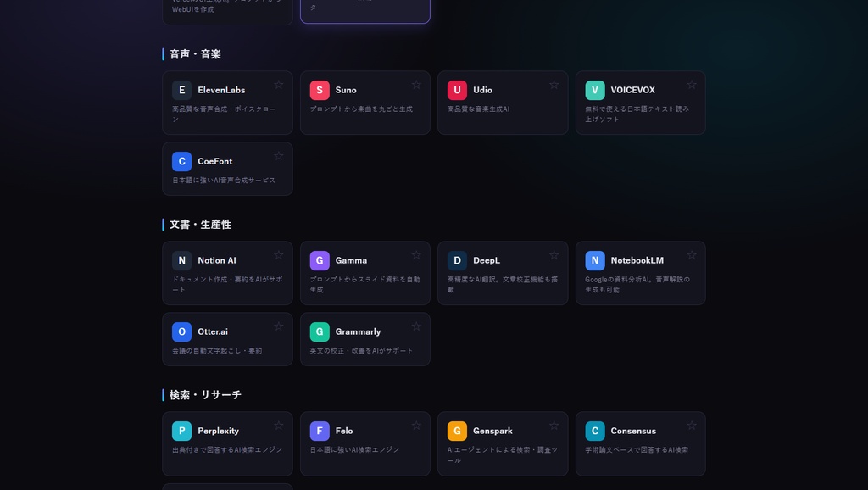Click the Gamma G icon
The height and width of the screenshot is (490, 868).
click(320, 261)
